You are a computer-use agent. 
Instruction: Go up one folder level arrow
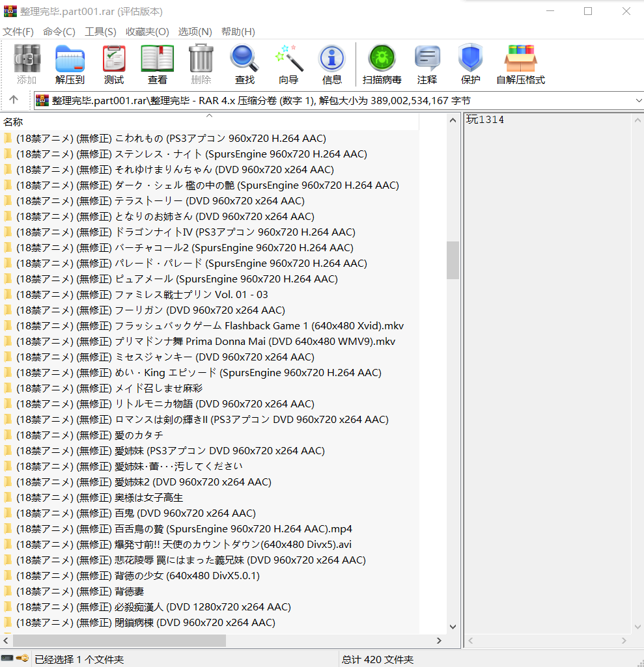point(14,100)
